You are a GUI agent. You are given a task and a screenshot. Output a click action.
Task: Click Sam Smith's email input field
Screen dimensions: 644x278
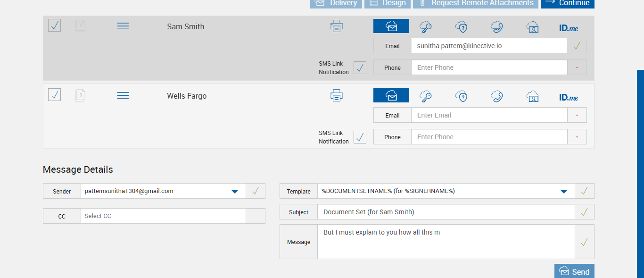point(489,46)
